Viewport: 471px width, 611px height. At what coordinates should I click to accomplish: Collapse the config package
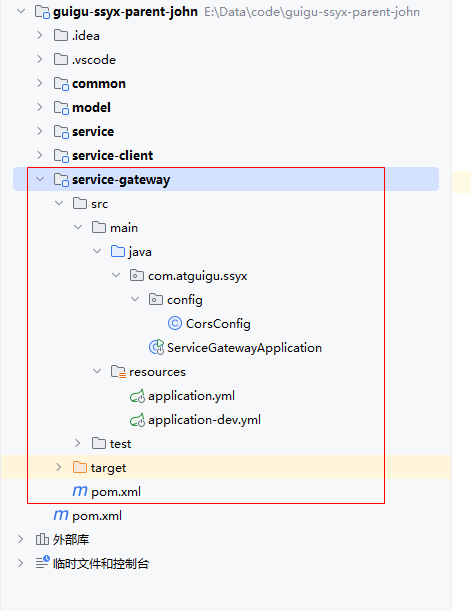(135, 299)
